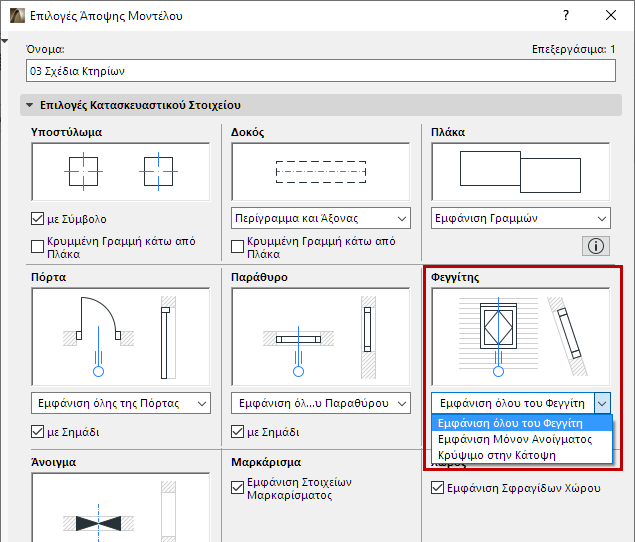The height and width of the screenshot is (542, 635).
Task: Close the Επιλογές Άποψης Μοντέλου dialog
Action: [x=611, y=15]
